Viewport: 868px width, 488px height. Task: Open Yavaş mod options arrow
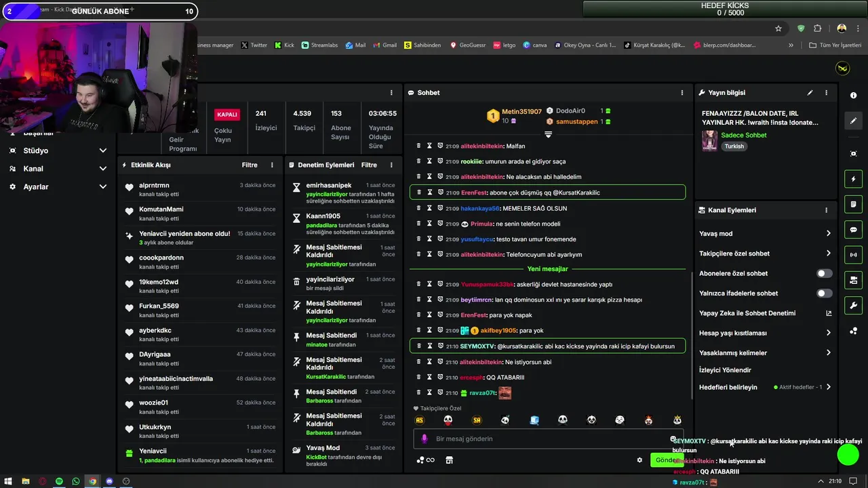[828, 234]
